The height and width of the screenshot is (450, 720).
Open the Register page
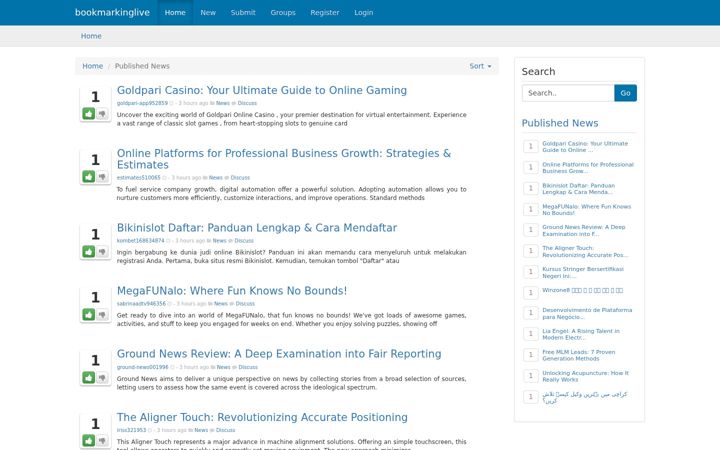click(325, 12)
